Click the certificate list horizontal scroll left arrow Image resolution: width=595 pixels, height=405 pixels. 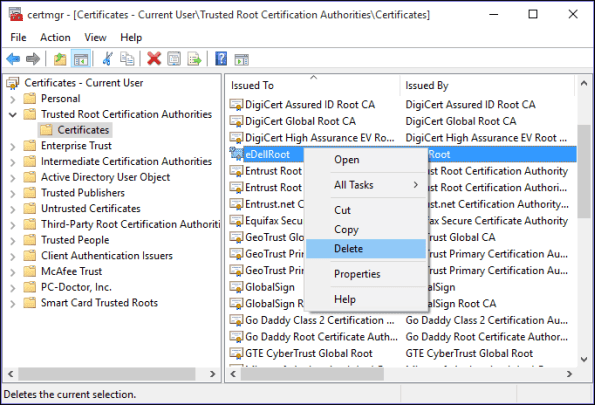233,374
